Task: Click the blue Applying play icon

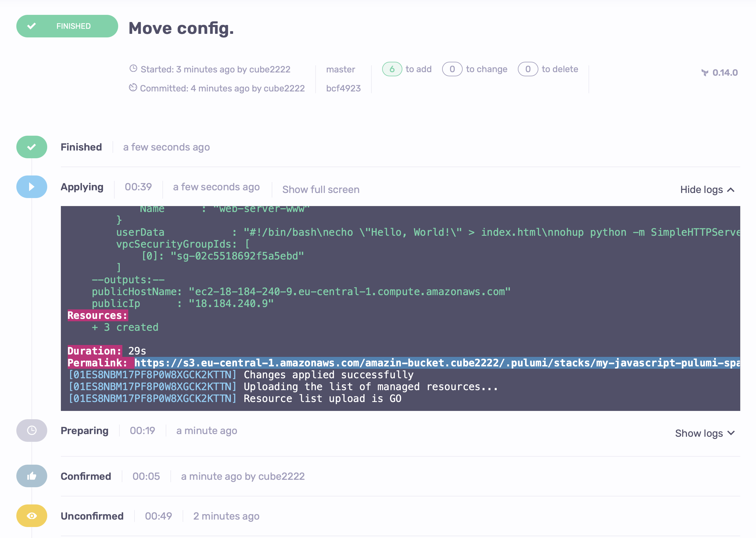Action: point(31,187)
